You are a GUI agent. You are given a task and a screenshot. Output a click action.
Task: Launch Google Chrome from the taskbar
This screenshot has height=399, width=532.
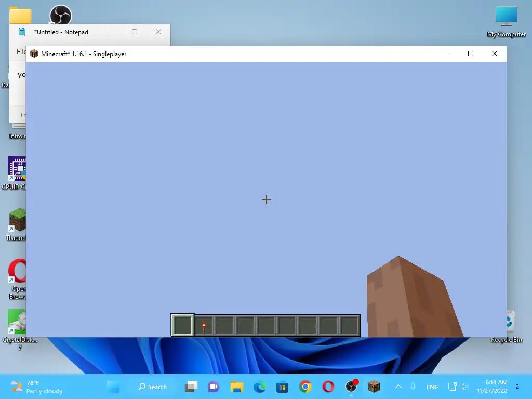click(x=305, y=387)
